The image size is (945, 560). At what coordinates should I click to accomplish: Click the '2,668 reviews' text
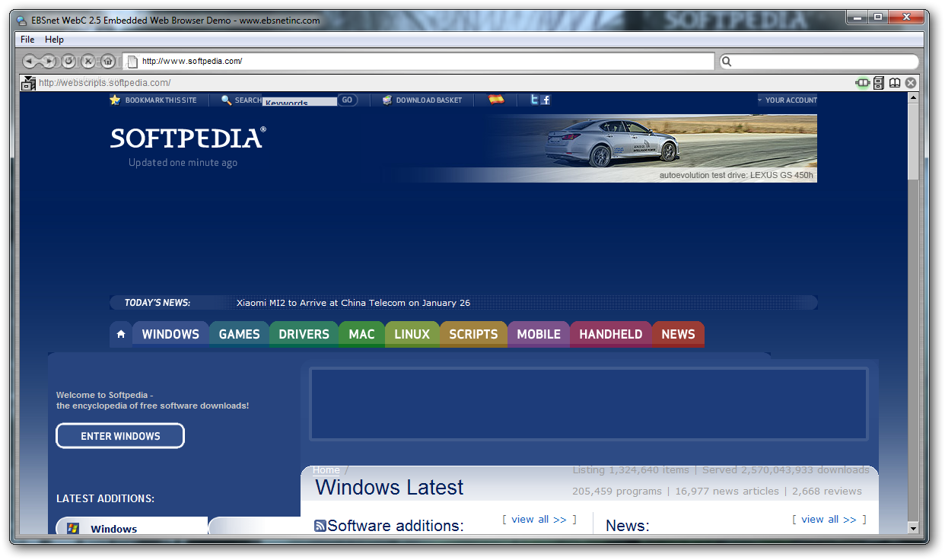tap(827, 492)
